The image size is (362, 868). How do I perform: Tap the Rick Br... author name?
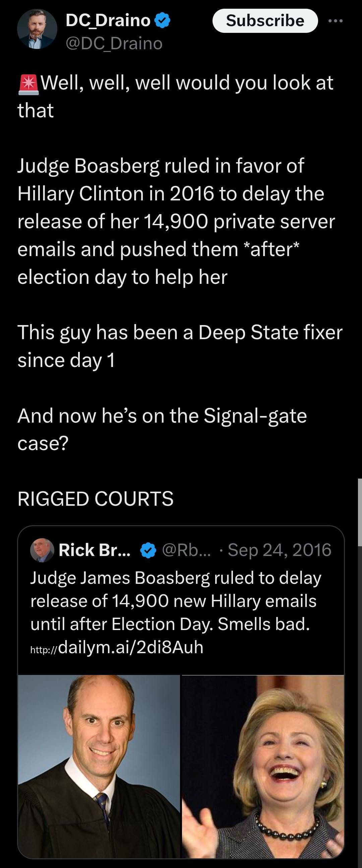pyautogui.click(x=94, y=550)
